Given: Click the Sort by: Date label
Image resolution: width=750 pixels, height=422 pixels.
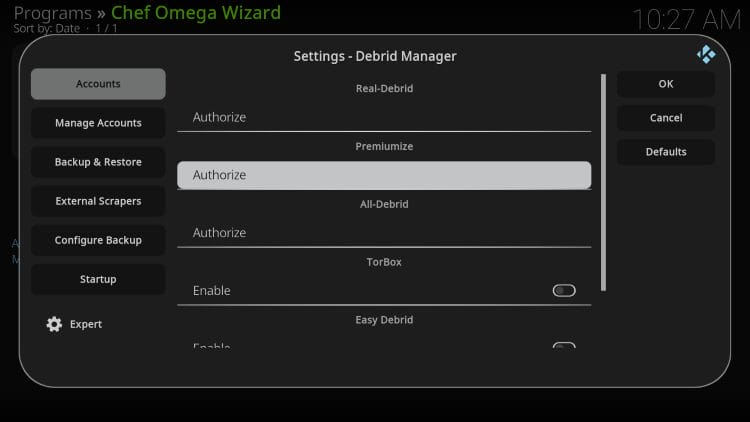Looking at the screenshot, I should coord(46,29).
